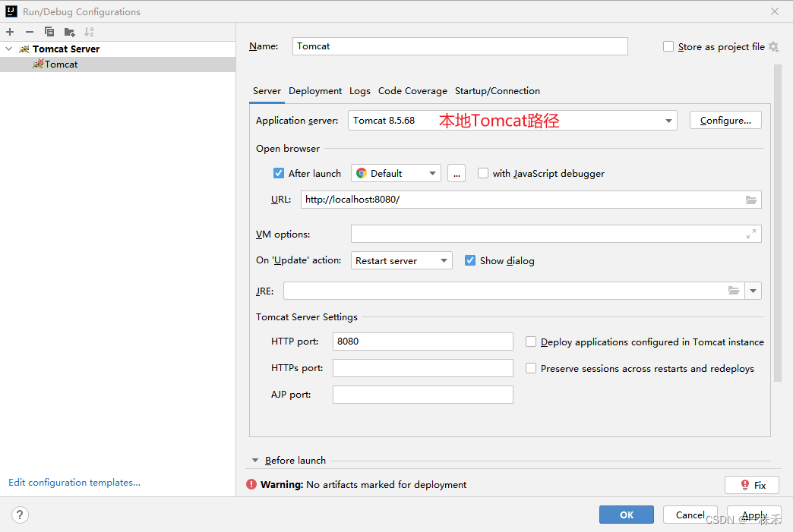Viewport: 793px width, 532px height.
Task: Uncheck After launch option
Action: [279, 173]
